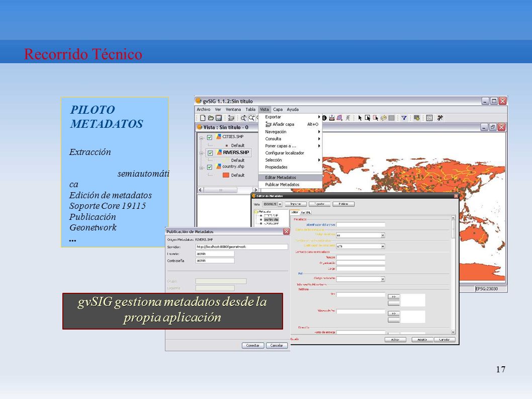Click the Conectar button
This screenshot has height=399, width=532.
[253, 345]
